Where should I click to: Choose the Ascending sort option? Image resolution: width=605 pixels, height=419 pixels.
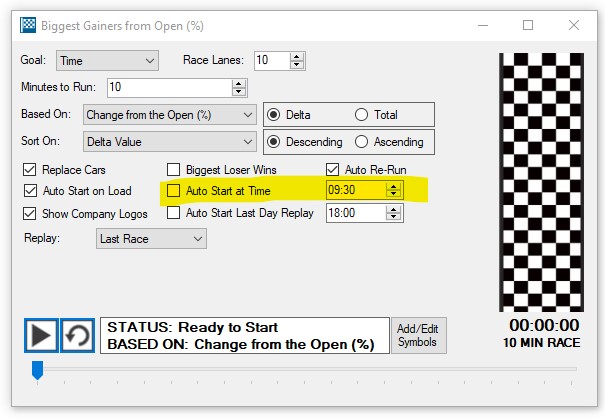point(361,142)
